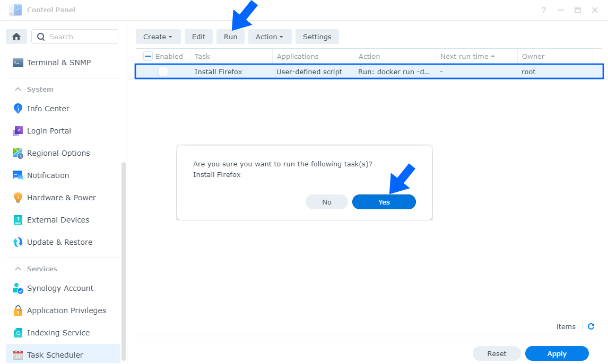Open the External Devices icon
This screenshot has width=608, height=364.
click(x=18, y=220)
